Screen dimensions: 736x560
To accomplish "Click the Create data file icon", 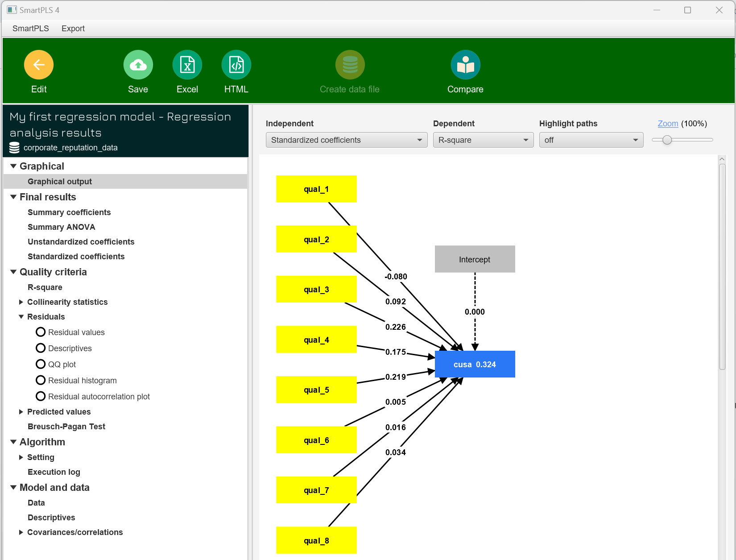I will tap(350, 65).
